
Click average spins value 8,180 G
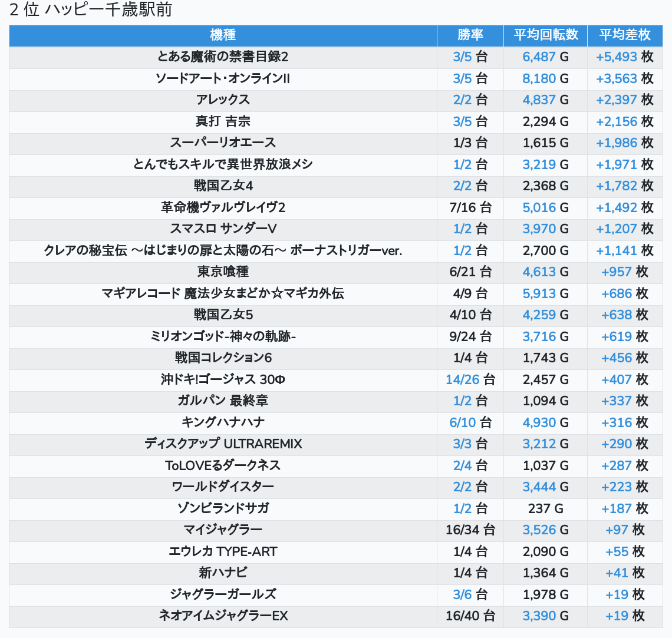pyautogui.click(x=546, y=78)
